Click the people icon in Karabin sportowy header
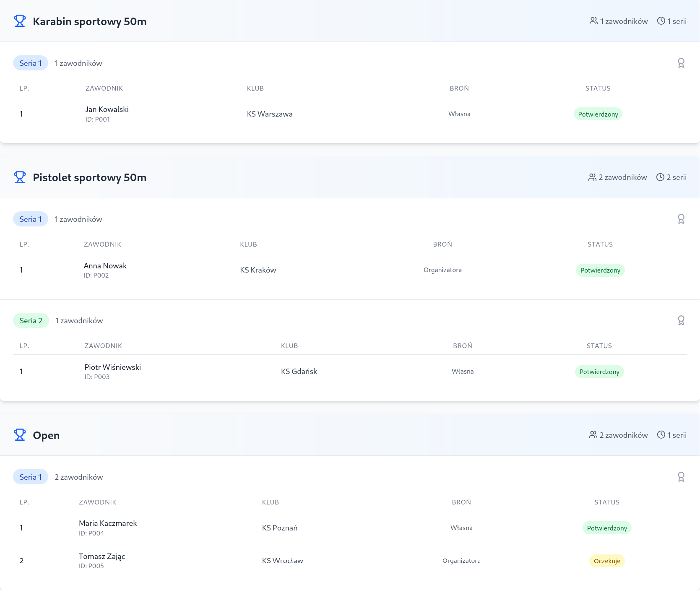This screenshot has height=590, width=700. (x=593, y=21)
